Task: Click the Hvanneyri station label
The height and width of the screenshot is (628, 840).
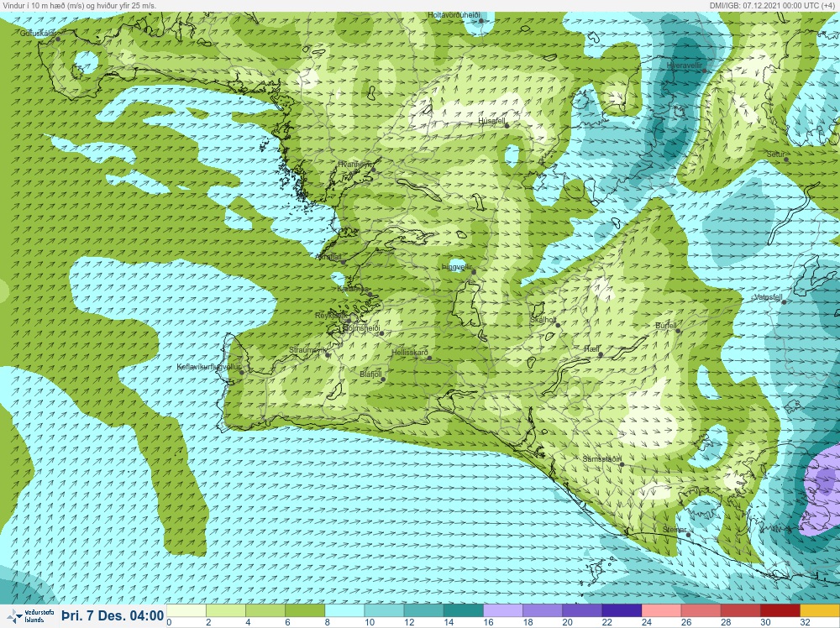Action: (x=354, y=165)
